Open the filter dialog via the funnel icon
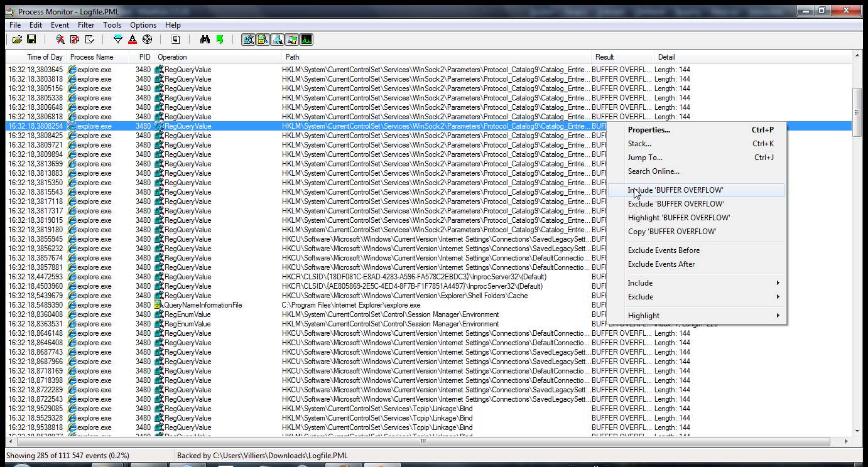This screenshot has height=467, width=868. tap(117, 40)
